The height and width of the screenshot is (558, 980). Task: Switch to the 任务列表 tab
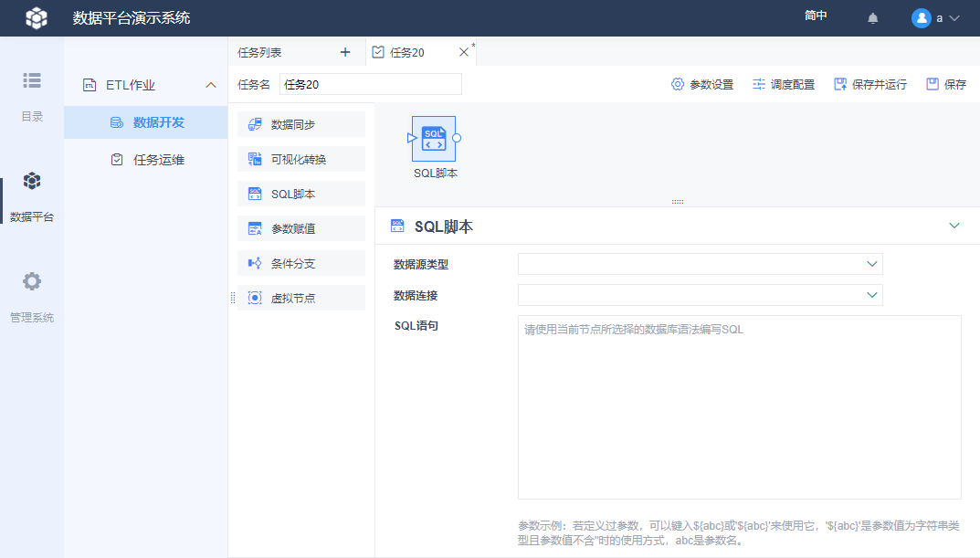260,52
